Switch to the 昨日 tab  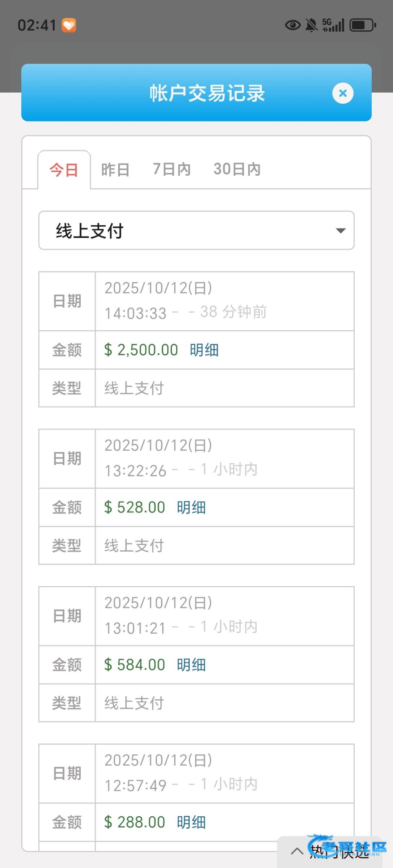(115, 170)
